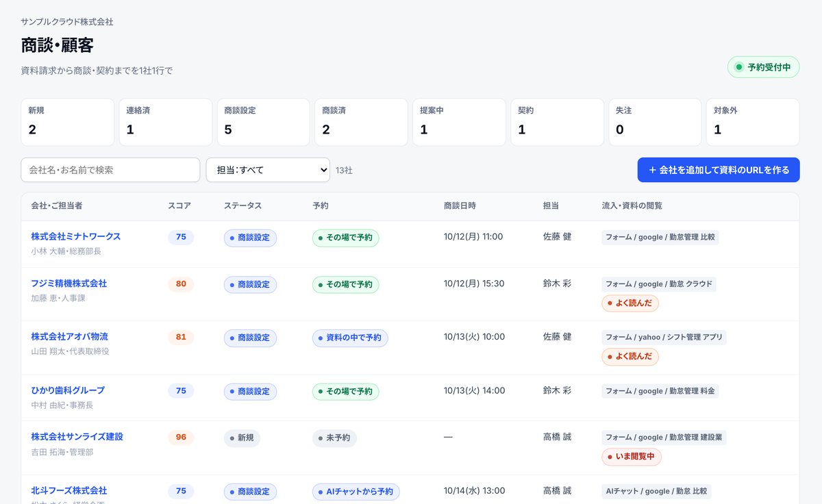822x504 pixels.
Task: Click the スコア column header
Action: [x=179, y=205]
